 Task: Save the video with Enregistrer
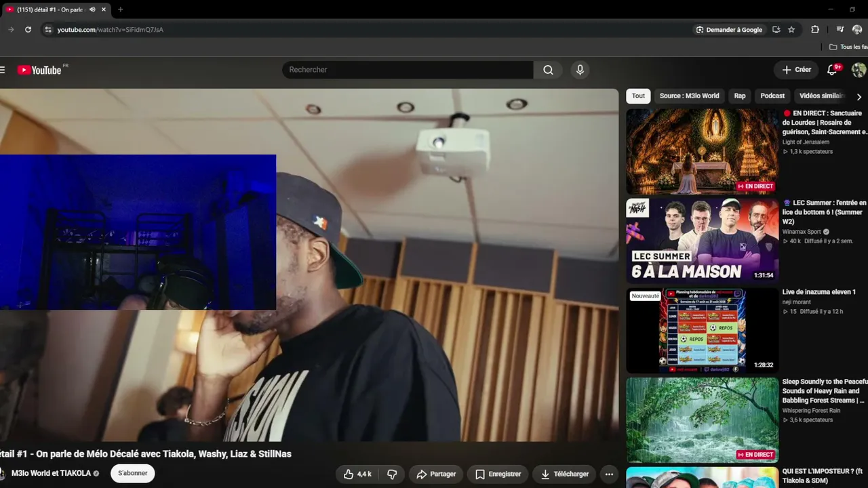[498, 474]
